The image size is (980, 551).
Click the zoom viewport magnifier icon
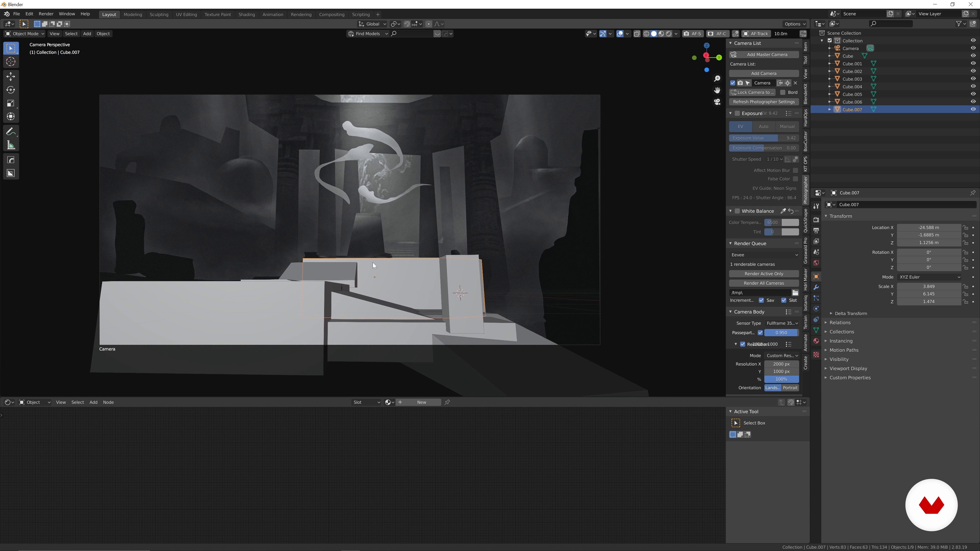pyautogui.click(x=717, y=78)
